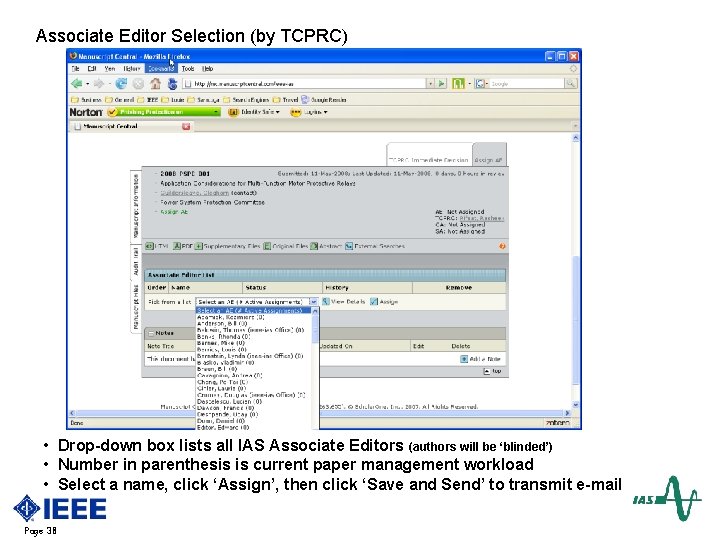The width and height of the screenshot is (720, 540).
Task: Click the green Assign AE link
Action: 174,212
